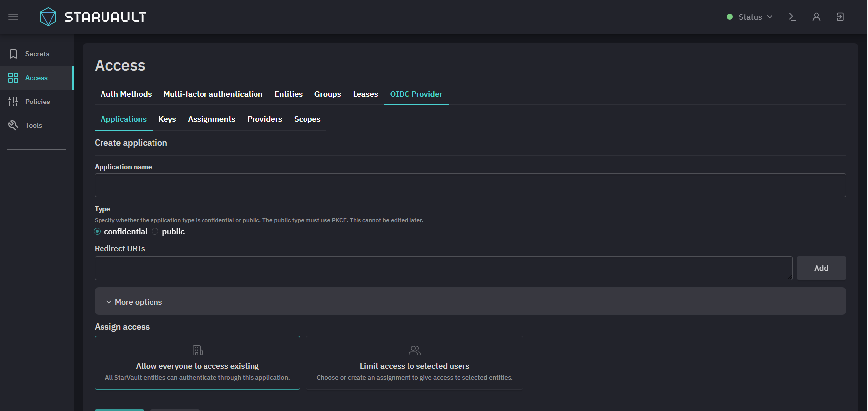
Task: Open Tools in the sidebar
Action: click(37, 125)
